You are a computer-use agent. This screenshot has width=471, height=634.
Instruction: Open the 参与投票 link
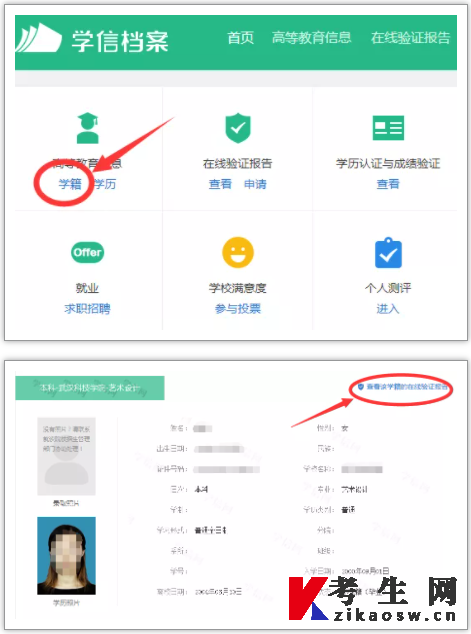point(238,309)
